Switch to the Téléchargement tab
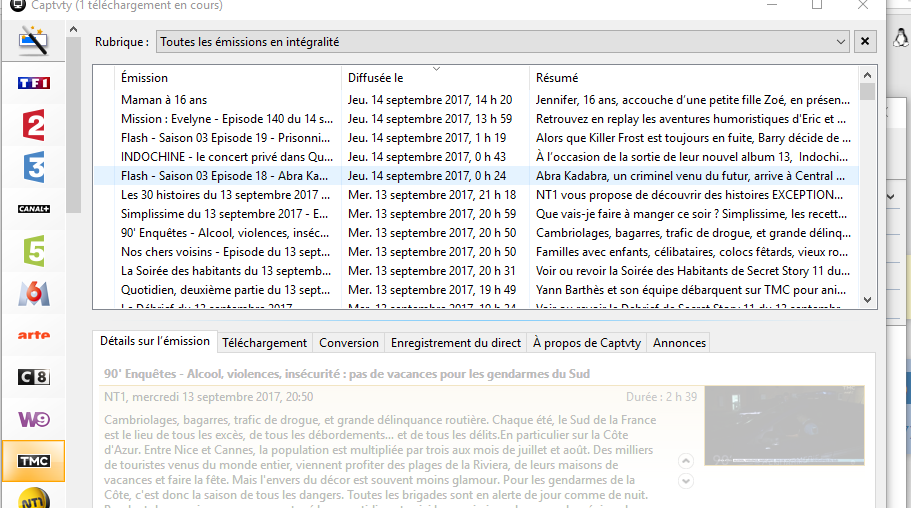 264,342
